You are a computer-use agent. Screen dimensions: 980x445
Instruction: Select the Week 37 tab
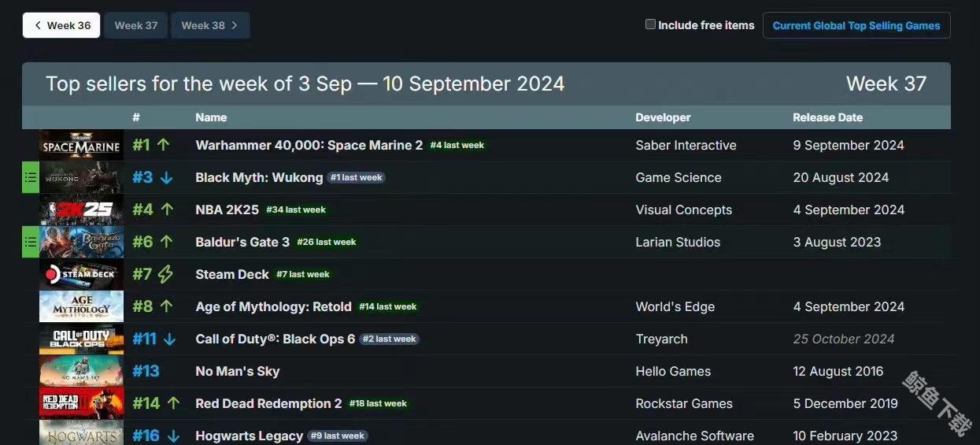click(x=136, y=25)
